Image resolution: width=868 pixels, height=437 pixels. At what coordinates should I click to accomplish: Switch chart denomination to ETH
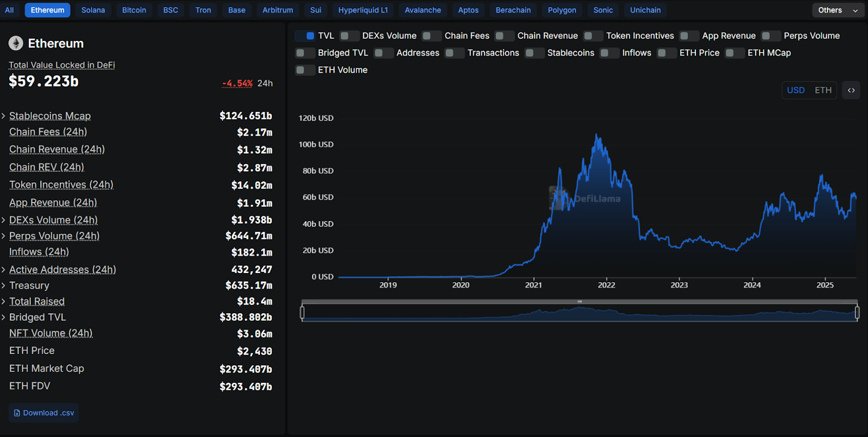(823, 90)
